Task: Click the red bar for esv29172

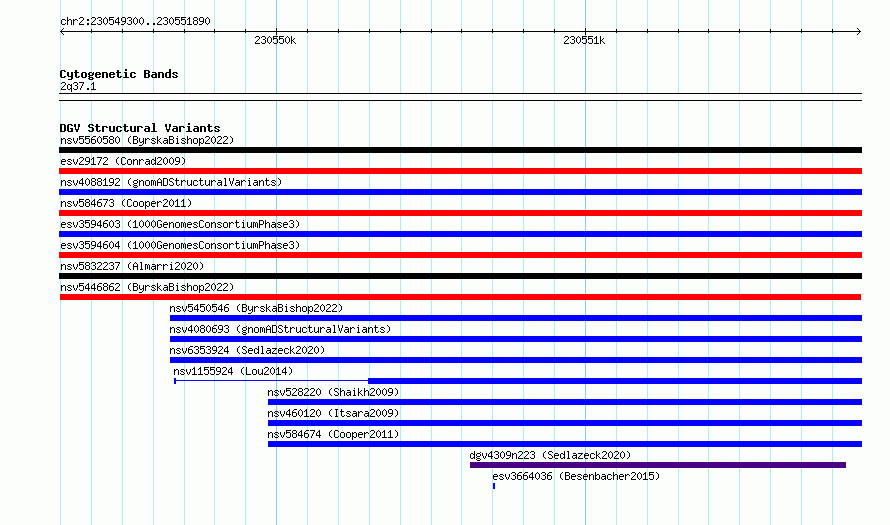Action: 460,171
